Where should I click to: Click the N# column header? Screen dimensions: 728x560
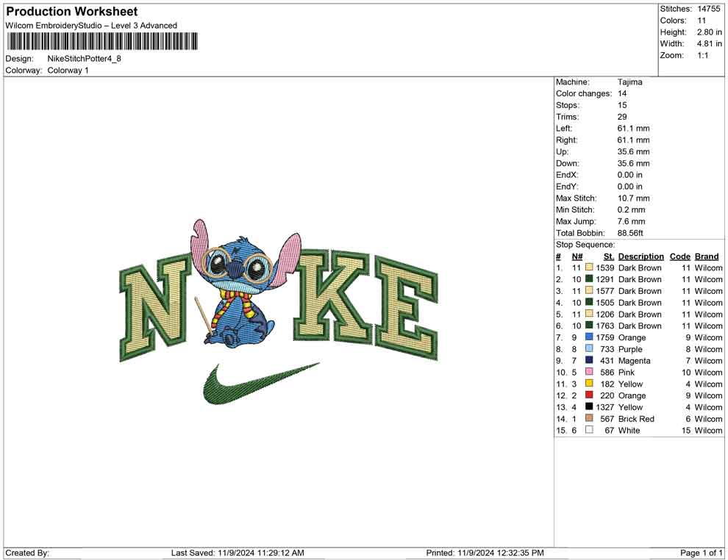pyautogui.click(x=577, y=256)
